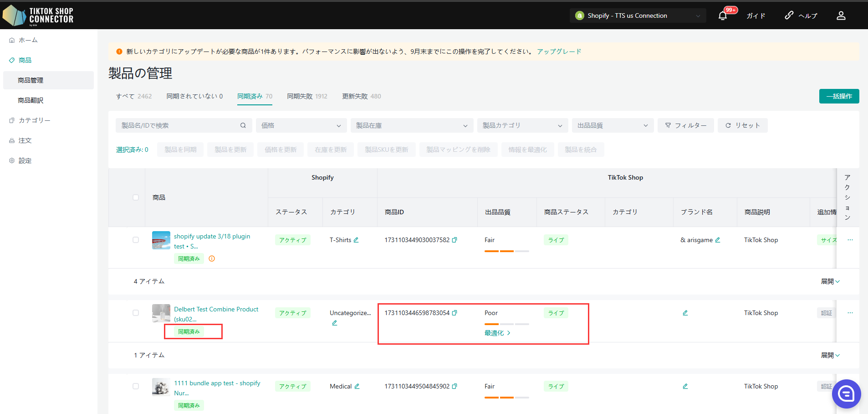The height and width of the screenshot is (414, 868).
Task: Switch to 同期されていない tab
Action: click(x=194, y=96)
